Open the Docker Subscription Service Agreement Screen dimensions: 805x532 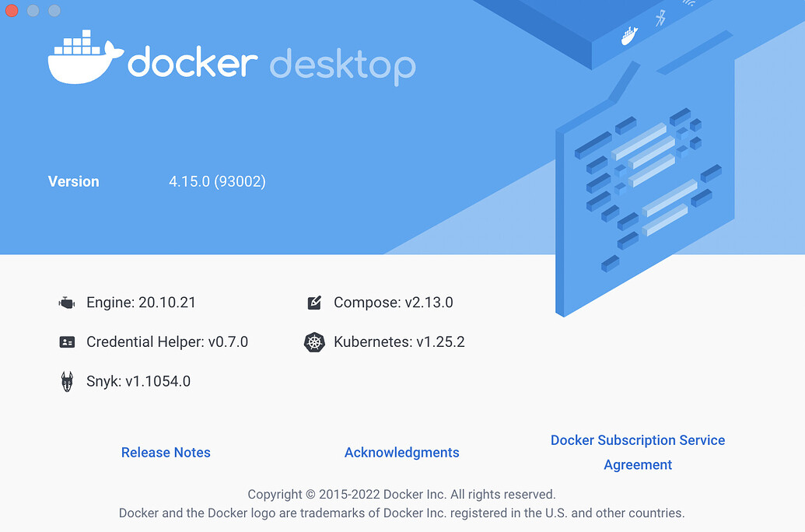[637, 452]
